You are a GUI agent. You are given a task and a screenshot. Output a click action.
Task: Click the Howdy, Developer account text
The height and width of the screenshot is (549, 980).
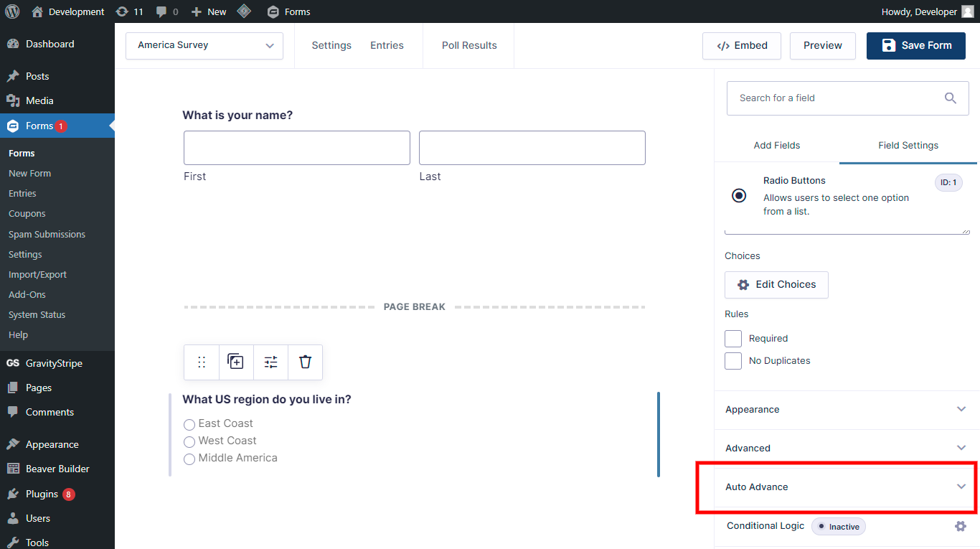pyautogui.click(x=919, y=11)
